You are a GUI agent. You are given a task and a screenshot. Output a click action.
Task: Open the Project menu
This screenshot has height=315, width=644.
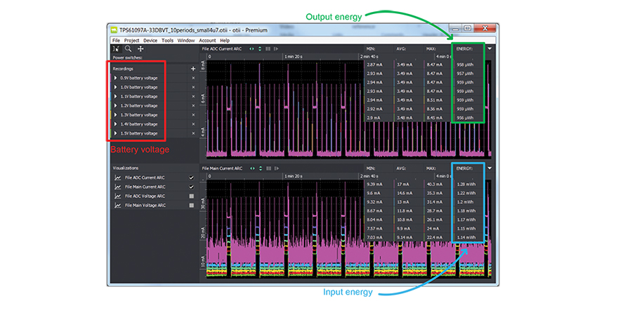[132, 41]
